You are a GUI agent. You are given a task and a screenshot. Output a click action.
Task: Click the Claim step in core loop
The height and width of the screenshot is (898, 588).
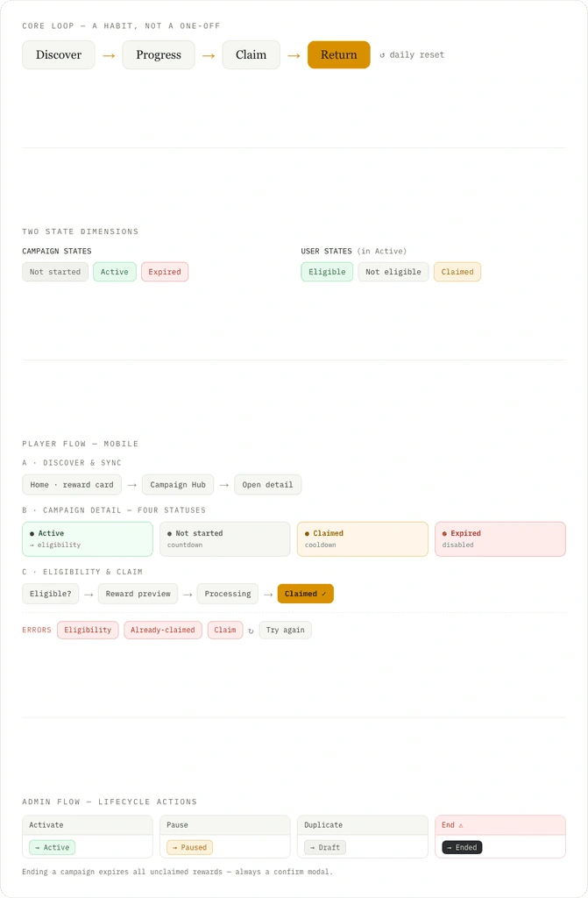(251, 55)
